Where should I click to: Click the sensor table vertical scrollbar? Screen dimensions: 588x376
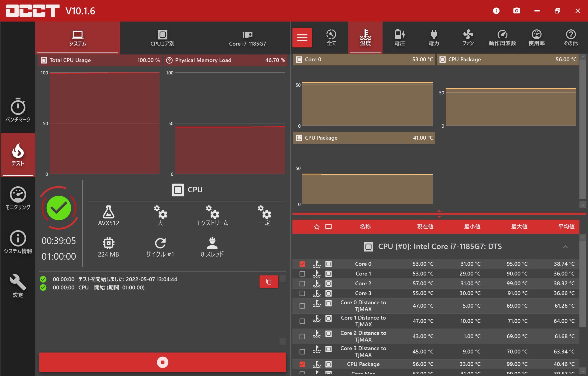click(x=583, y=284)
